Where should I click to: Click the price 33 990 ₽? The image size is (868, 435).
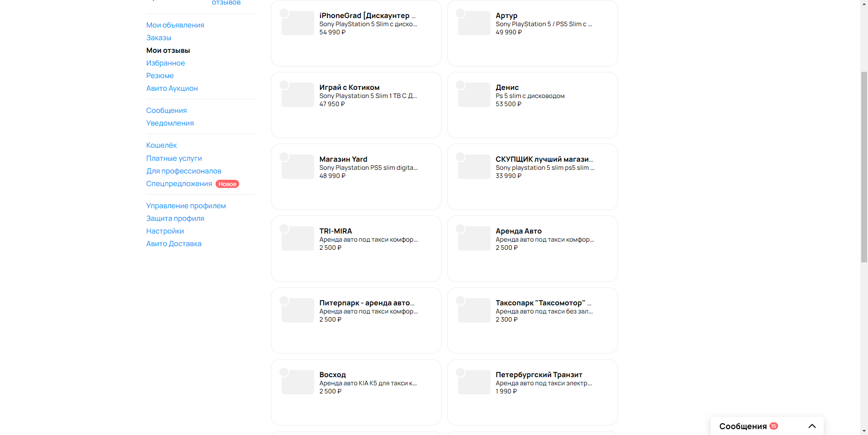click(508, 176)
